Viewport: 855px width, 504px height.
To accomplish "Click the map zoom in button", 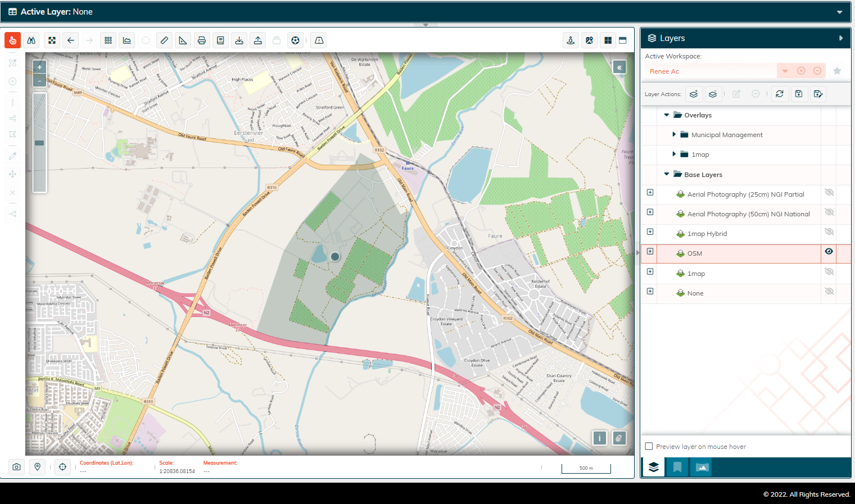I will pos(39,67).
